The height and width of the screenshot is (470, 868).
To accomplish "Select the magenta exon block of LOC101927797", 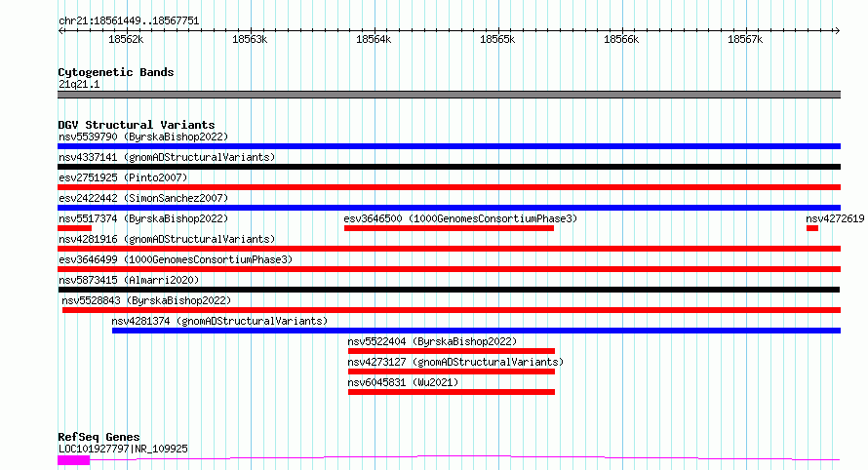I will pos(73,460).
